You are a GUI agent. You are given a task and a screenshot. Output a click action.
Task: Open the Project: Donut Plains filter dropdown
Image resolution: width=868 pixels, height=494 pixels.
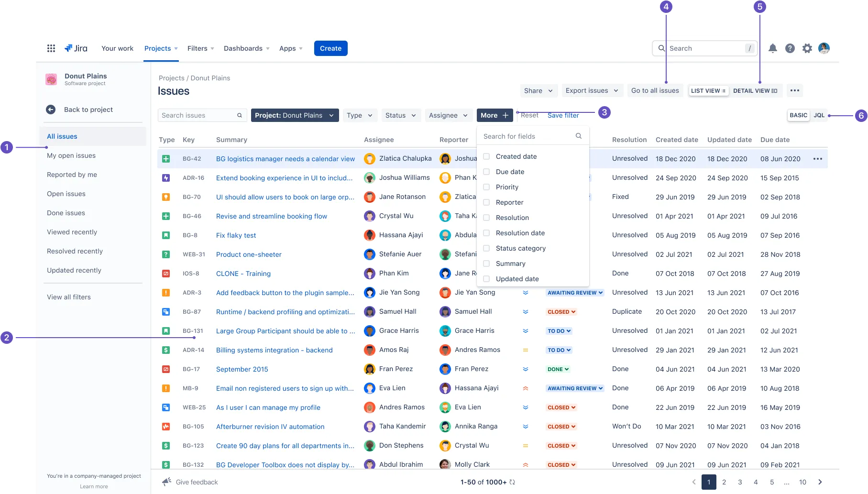(x=295, y=115)
